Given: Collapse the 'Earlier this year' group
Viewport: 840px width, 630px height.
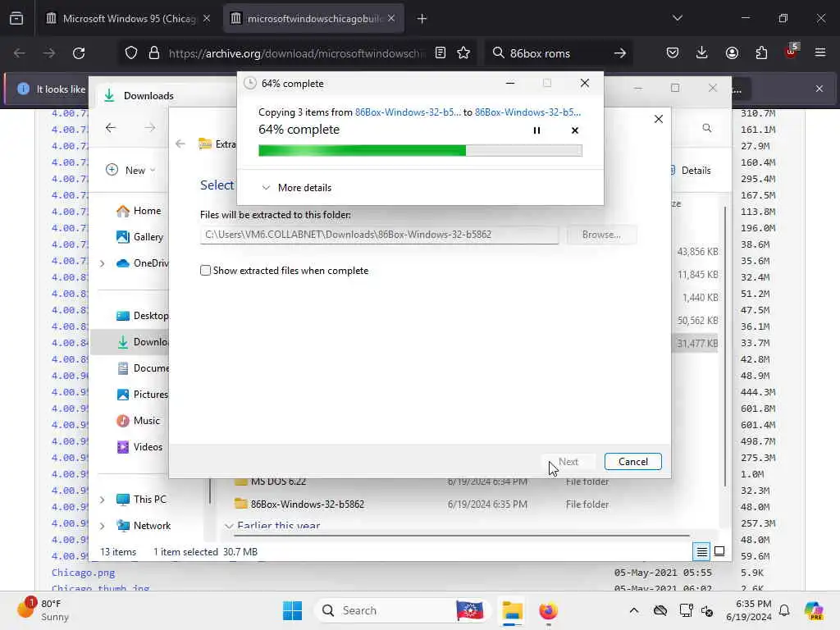Looking at the screenshot, I should coord(229,526).
